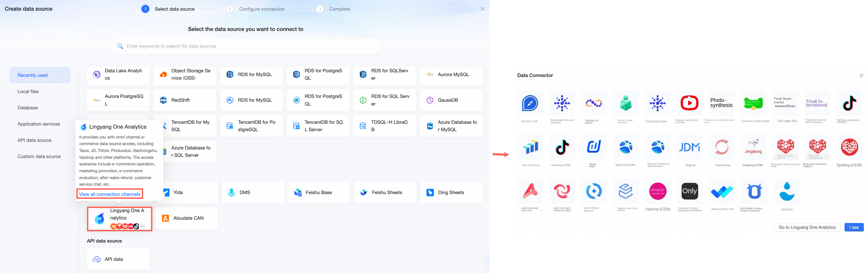868x274 pixels.
Task: Select the Photosynthesis Taobao platform tile
Action: [721, 103]
